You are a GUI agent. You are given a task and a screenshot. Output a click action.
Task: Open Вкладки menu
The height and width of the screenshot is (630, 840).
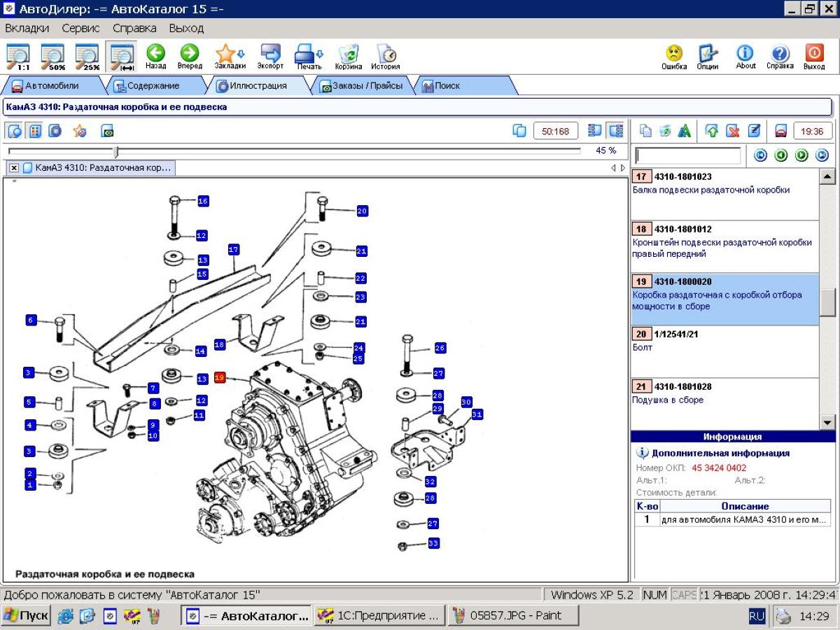tap(27, 28)
